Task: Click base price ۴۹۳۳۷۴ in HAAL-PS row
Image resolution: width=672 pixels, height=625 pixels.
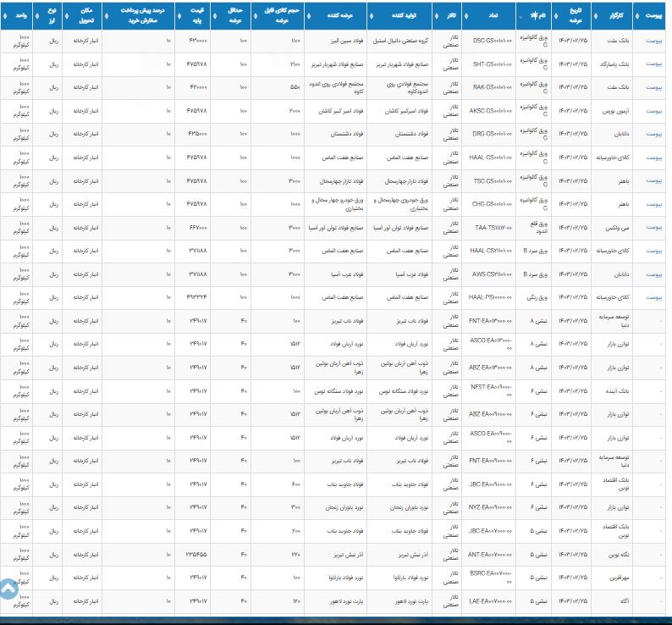Action: coord(197,298)
